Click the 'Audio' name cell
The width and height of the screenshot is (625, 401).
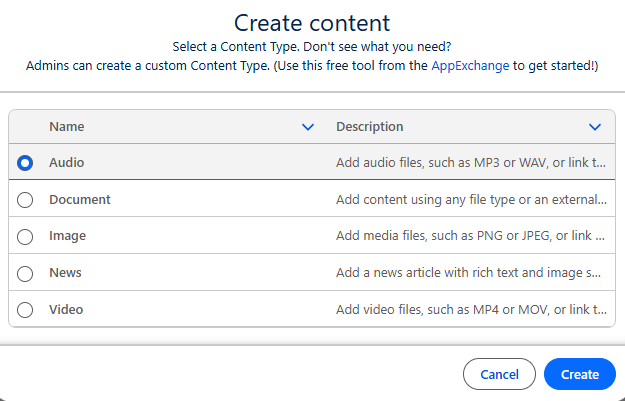[x=67, y=163]
